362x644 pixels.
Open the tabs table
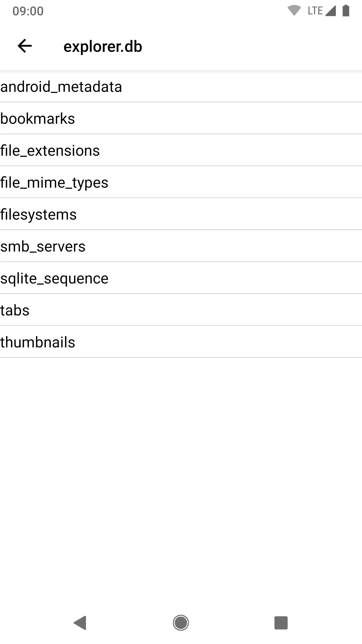pos(15,310)
